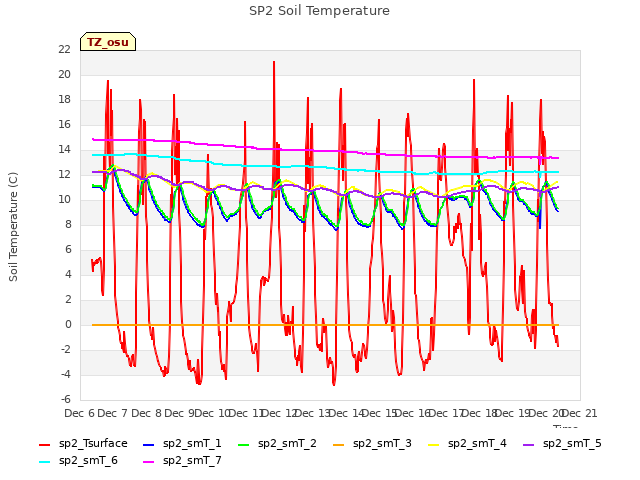Click the SP2 Soil Temperature chart title
This screenshot has width=640, height=480.
pos(320,11)
